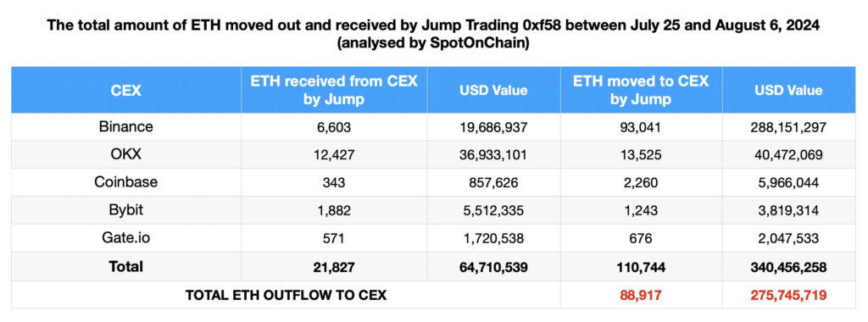Click the OKX exchange cell
The width and height of the screenshot is (868, 322).
tap(126, 155)
